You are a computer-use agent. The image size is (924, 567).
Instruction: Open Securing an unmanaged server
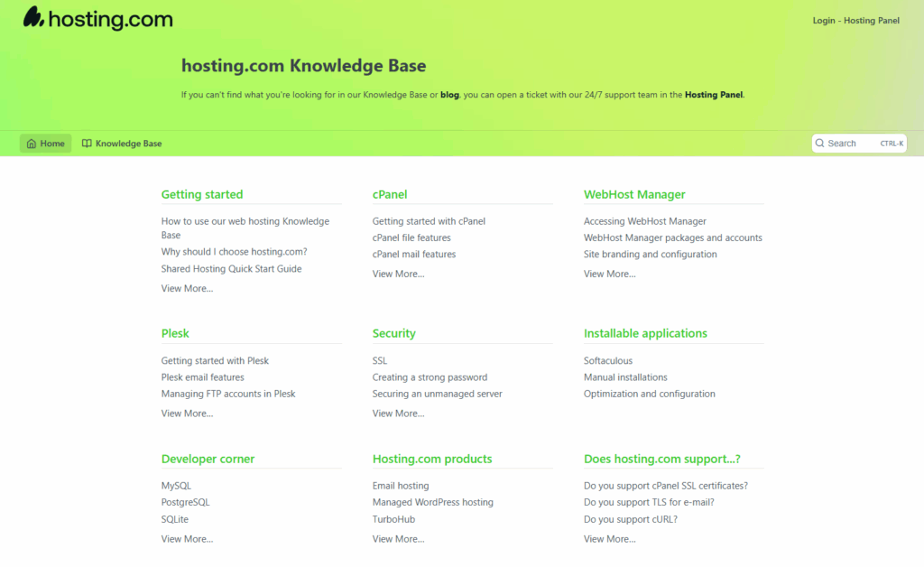tap(437, 394)
